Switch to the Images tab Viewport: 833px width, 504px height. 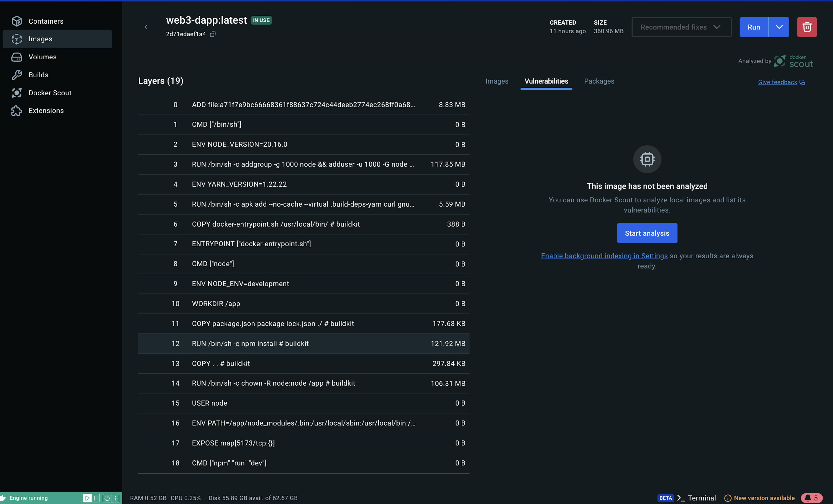click(496, 81)
